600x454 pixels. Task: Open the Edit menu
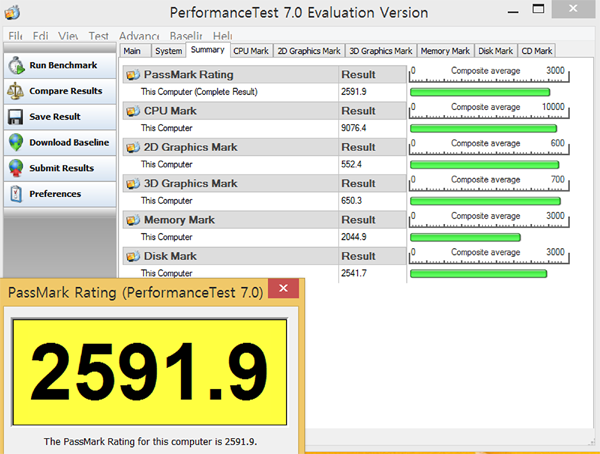[40, 36]
